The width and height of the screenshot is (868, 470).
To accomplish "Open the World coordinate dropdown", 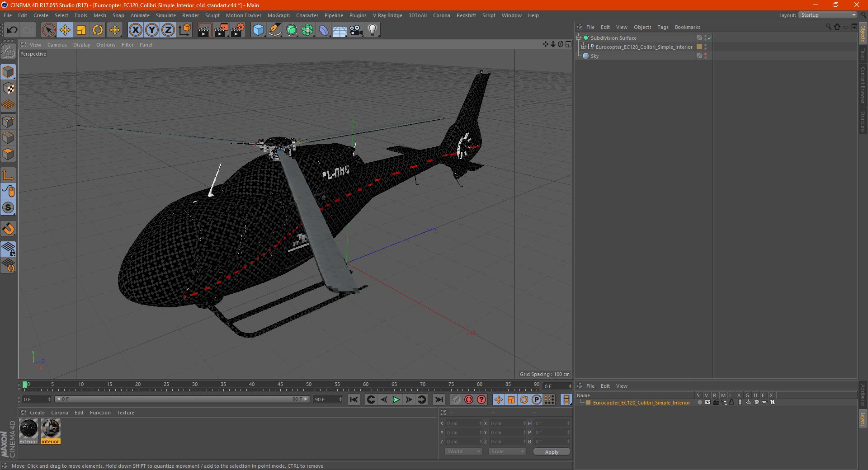I will 463,451.
